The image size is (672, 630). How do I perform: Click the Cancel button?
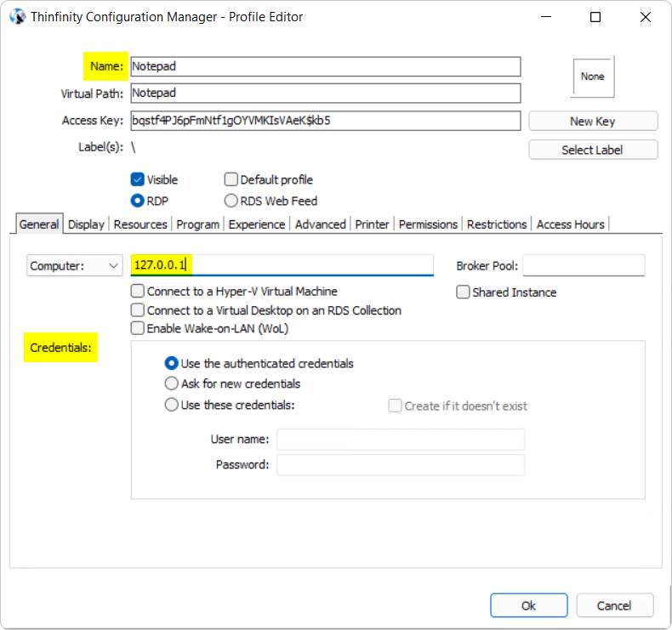[614, 605]
